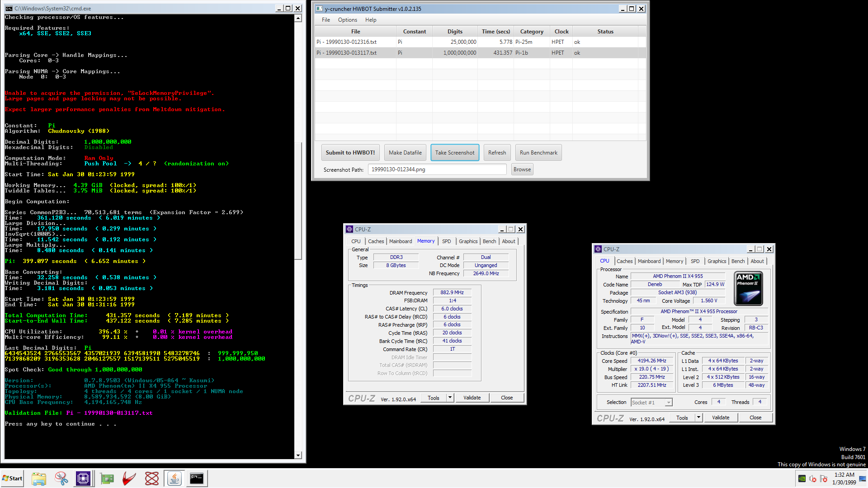Click the AMD Phenom II processor logo
The width and height of the screenshot is (868, 488).
(x=748, y=289)
